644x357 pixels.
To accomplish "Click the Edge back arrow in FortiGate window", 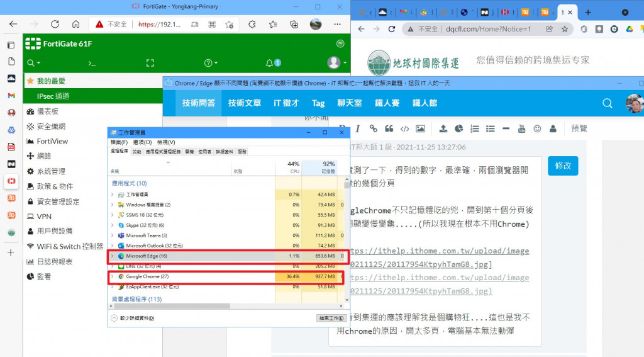I will (13, 25).
